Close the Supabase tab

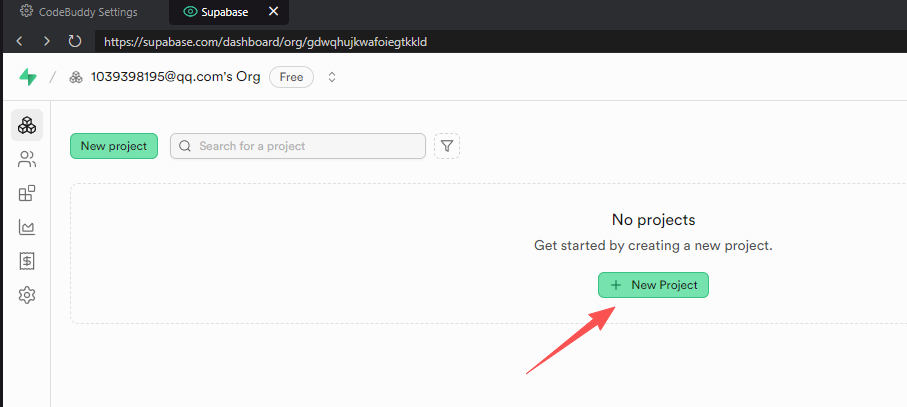click(x=274, y=12)
